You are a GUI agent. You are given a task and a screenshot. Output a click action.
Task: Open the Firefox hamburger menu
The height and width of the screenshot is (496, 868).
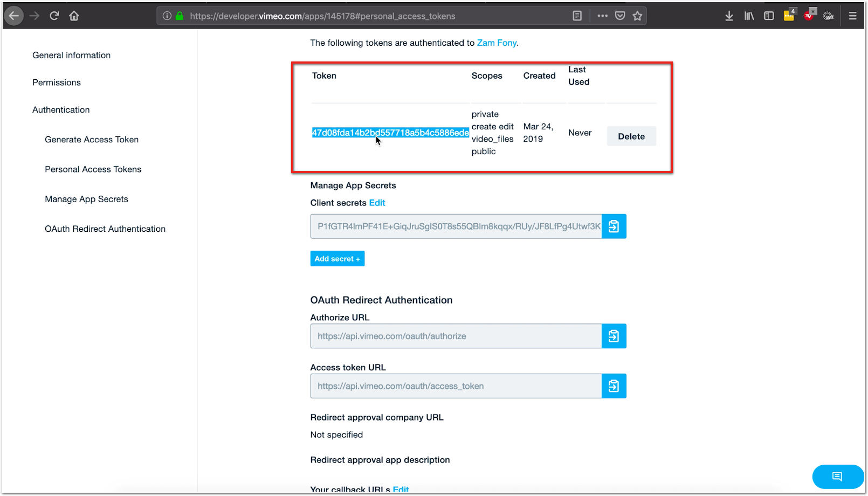tap(852, 16)
